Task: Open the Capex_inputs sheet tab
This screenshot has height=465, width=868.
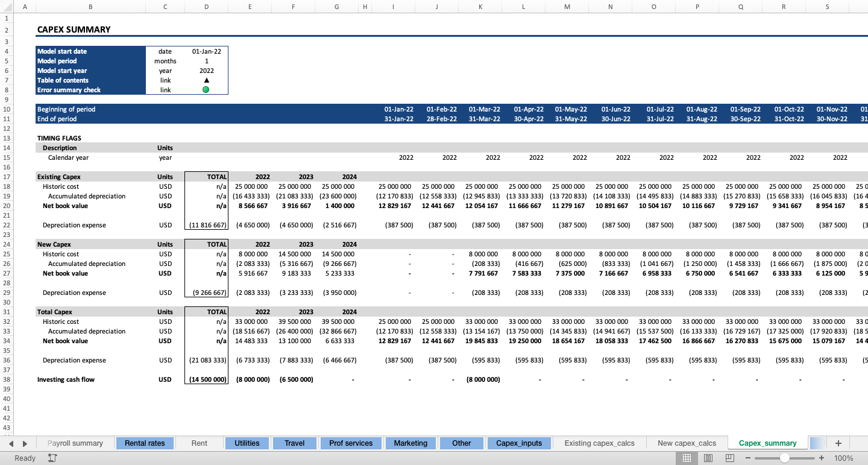Action: [519, 443]
